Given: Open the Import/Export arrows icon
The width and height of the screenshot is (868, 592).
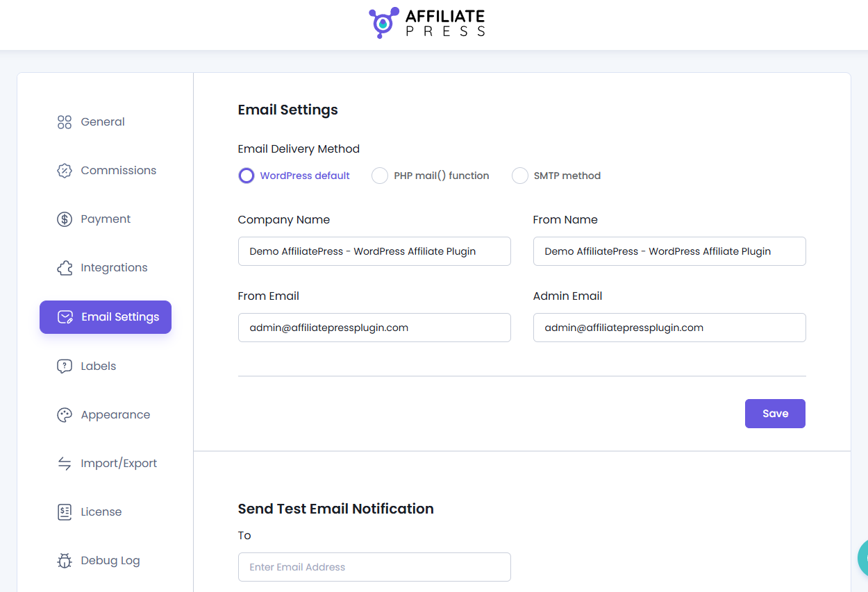Looking at the screenshot, I should [64, 463].
